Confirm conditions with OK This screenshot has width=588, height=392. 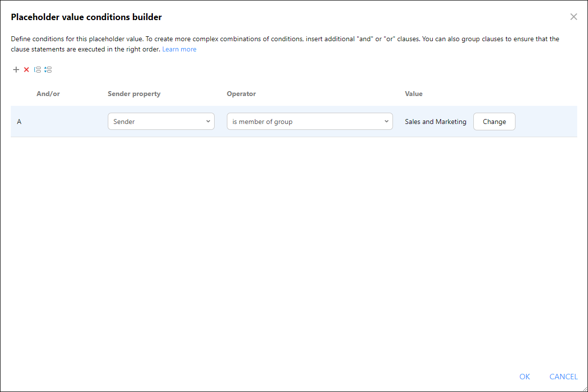pos(525,376)
